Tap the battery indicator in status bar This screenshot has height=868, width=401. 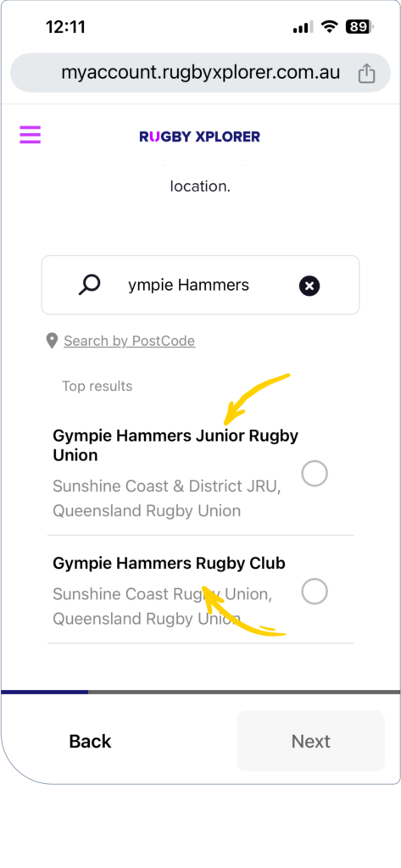point(359,26)
